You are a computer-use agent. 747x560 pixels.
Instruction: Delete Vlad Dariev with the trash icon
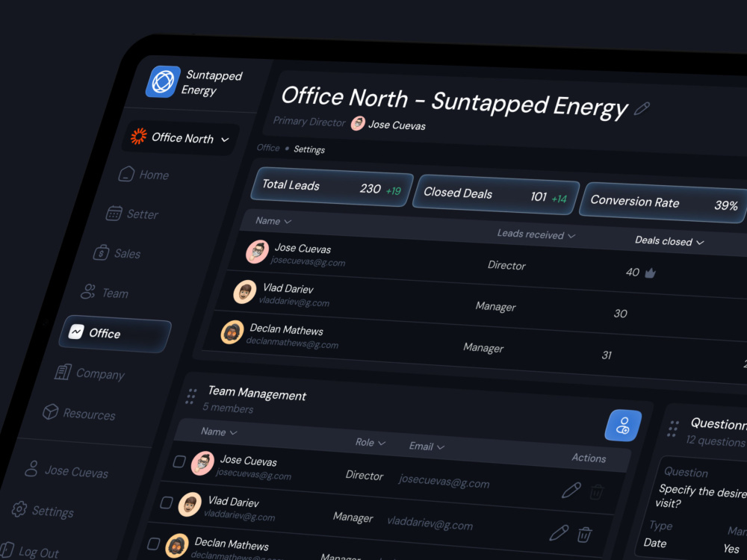coord(585,535)
